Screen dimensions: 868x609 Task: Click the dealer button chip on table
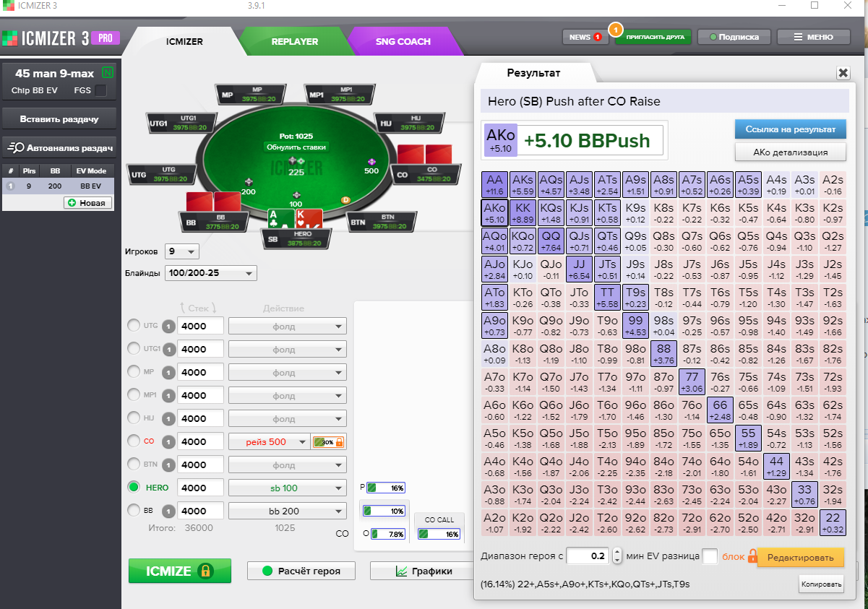point(345,199)
